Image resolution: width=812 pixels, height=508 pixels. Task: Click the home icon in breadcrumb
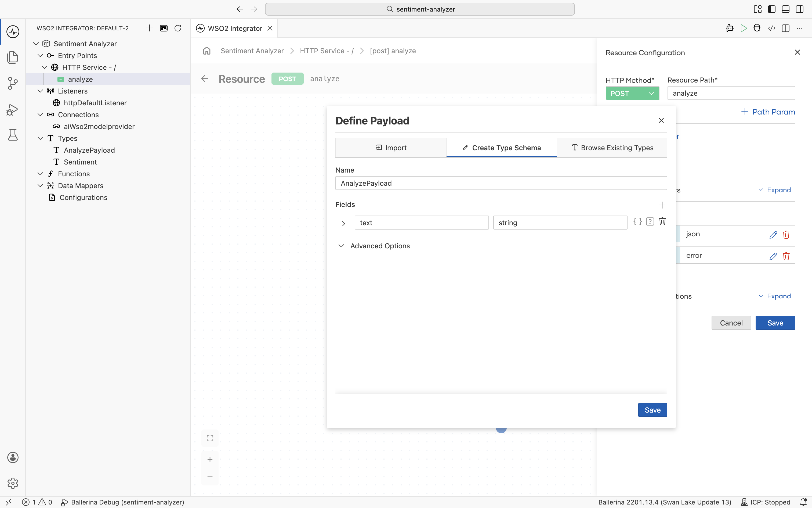(207, 51)
